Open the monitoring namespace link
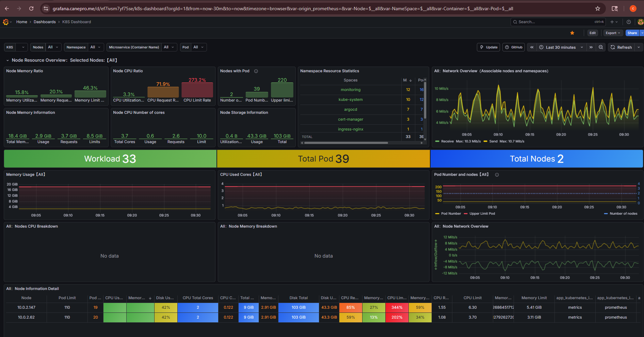This screenshot has width=644, height=337. tap(351, 90)
